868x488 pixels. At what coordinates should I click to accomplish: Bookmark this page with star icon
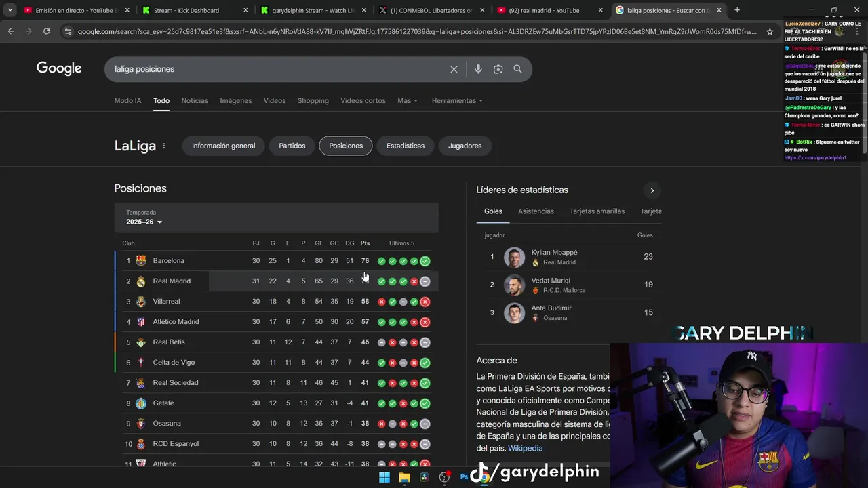click(770, 31)
